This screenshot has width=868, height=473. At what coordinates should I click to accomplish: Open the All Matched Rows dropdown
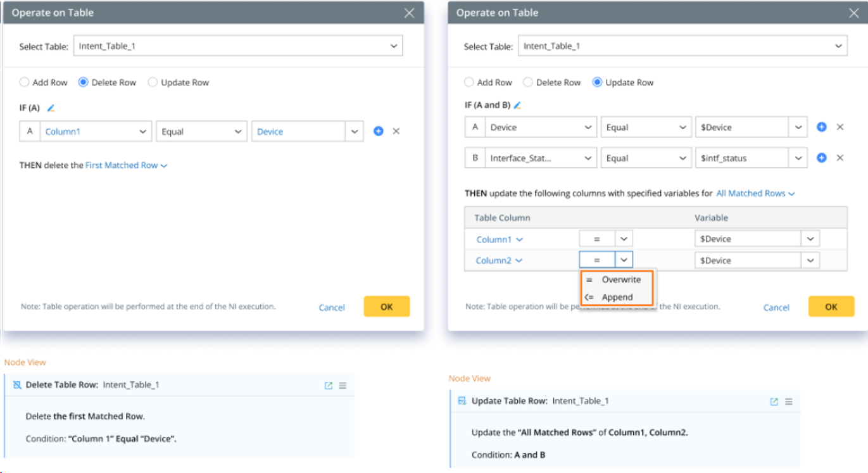755,194
